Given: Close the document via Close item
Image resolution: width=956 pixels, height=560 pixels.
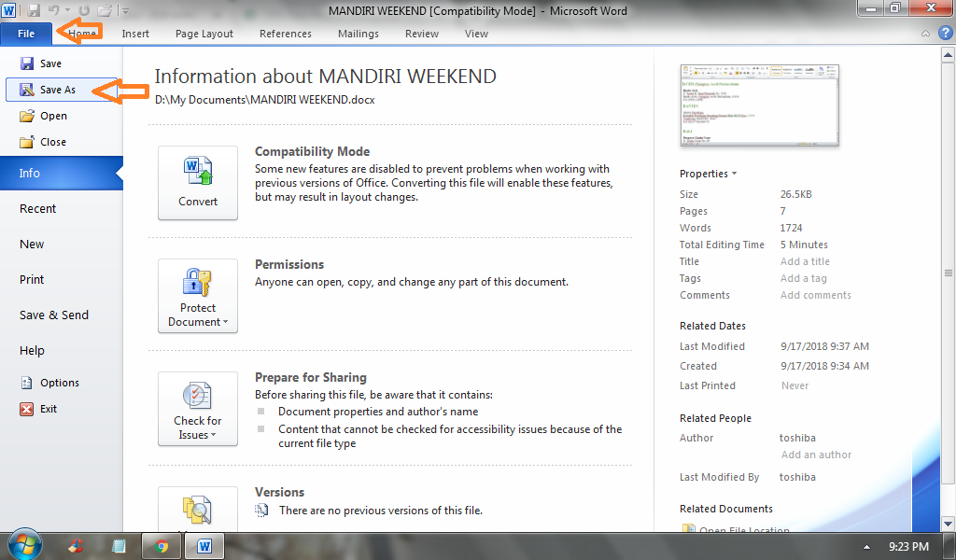Looking at the screenshot, I should click(43, 142).
